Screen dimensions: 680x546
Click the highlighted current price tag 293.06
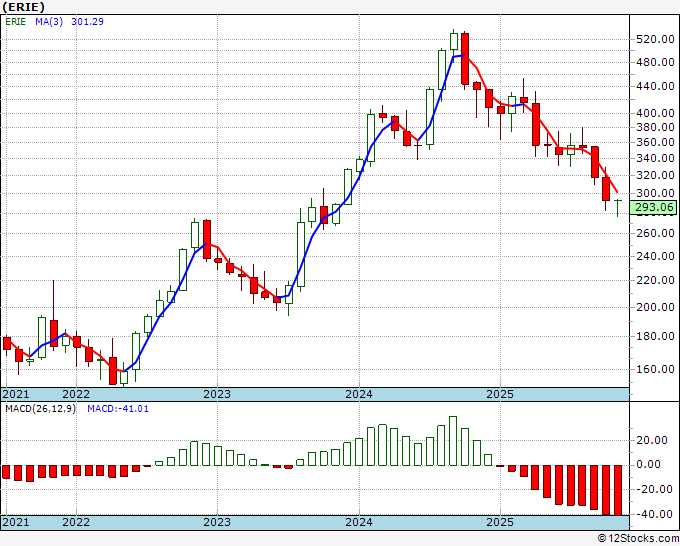click(654, 207)
